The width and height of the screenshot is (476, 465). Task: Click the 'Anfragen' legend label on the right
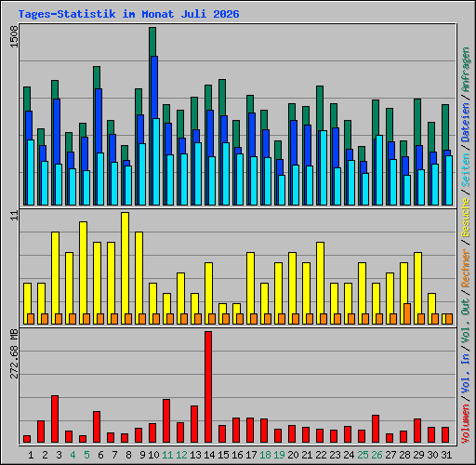point(465,69)
